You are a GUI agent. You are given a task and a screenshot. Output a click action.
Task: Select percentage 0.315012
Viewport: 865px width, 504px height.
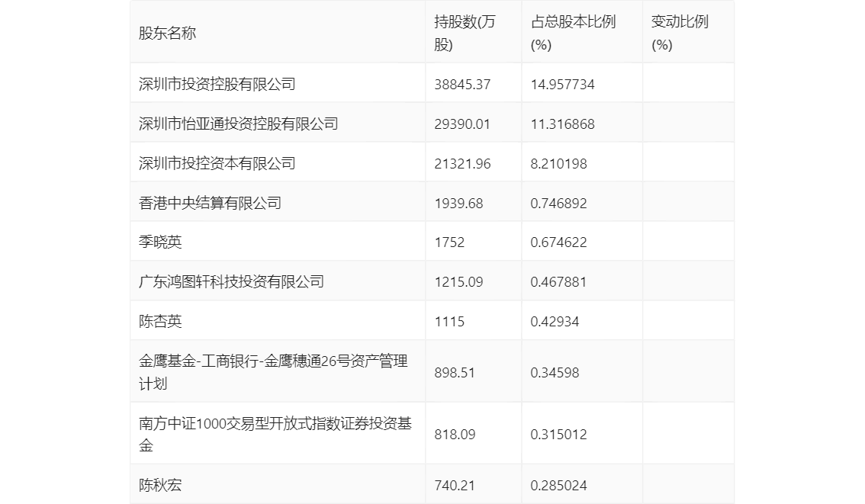coord(559,435)
